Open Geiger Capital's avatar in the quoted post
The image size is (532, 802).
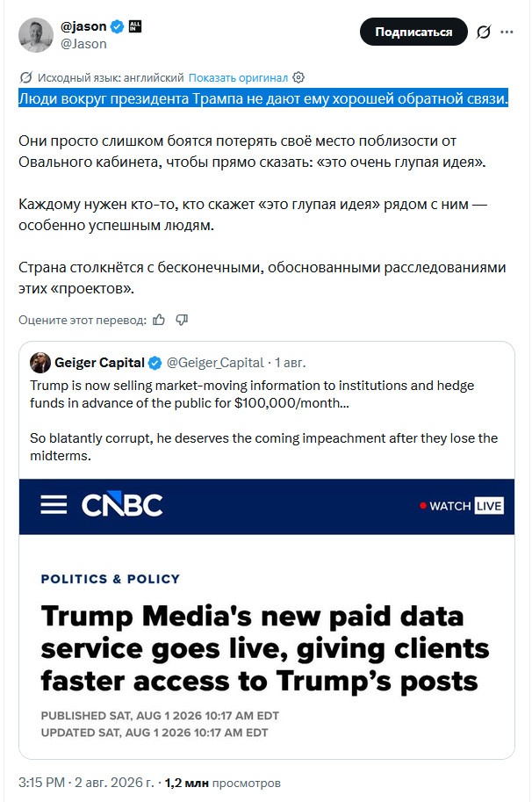pyautogui.click(x=40, y=363)
